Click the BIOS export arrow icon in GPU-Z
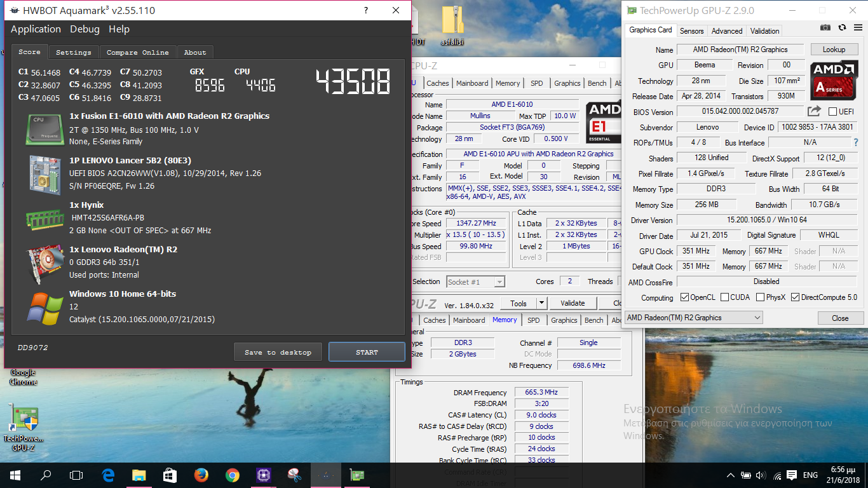 pyautogui.click(x=814, y=111)
